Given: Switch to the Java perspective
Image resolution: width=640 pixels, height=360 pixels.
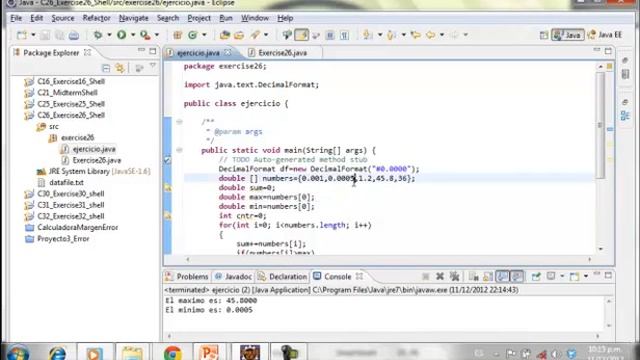Looking at the screenshot, I should click(x=567, y=35).
